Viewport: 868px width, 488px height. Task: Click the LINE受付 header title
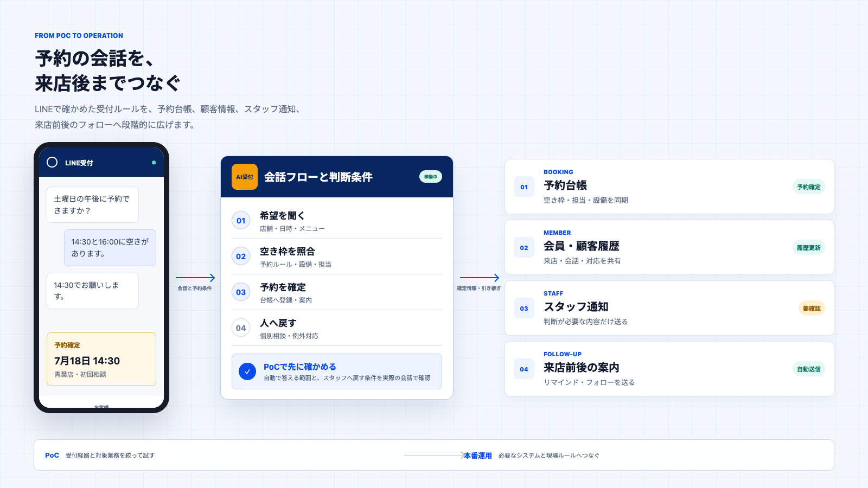pyautogui.click(x=79, y=163)
